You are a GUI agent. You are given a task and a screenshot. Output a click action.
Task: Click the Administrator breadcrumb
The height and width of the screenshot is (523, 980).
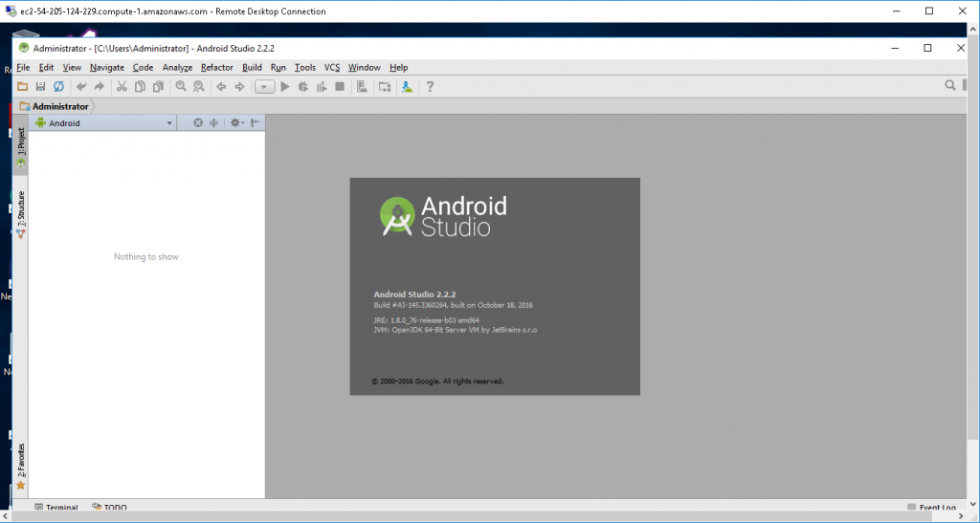59,106
